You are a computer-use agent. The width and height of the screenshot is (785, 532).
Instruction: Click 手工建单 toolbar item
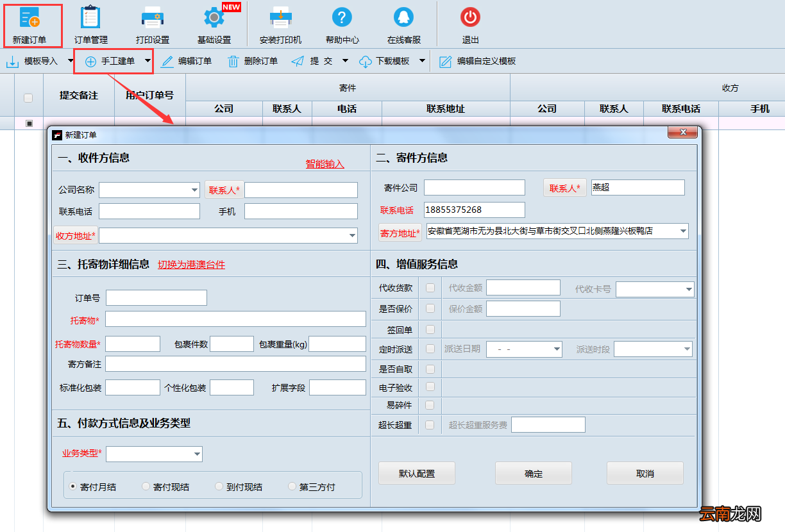[110, 62]
